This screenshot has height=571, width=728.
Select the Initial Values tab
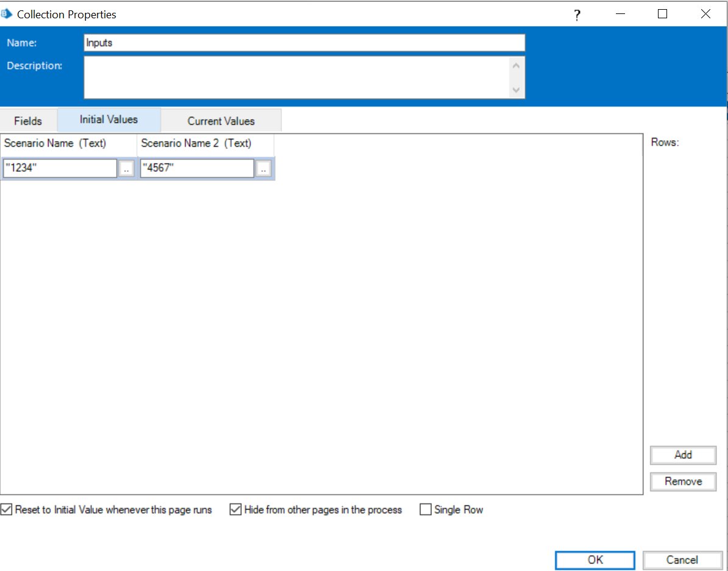[108, 119]
